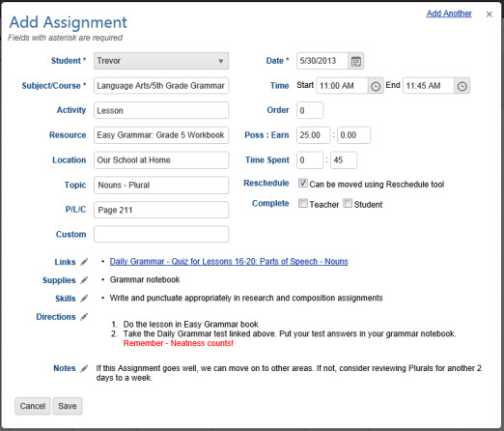Image resolution: width=504 pixels, height=431 pixels.
Task: Open the Date calendar picker icon
Action: coord(355,61)
